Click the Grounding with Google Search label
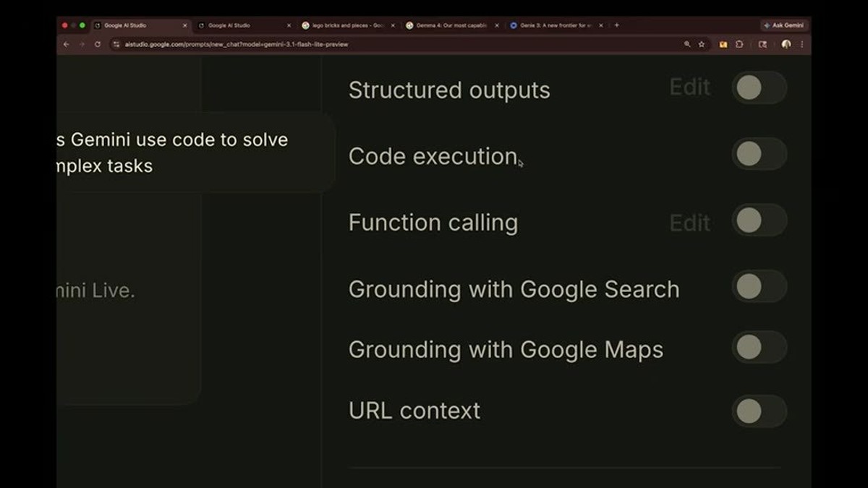868x488 pixels. tap(514, 289)
